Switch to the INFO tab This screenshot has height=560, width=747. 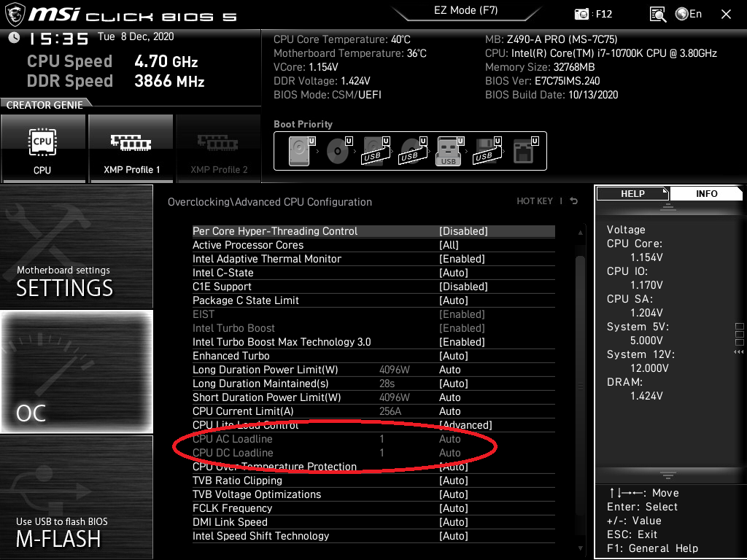706,193
